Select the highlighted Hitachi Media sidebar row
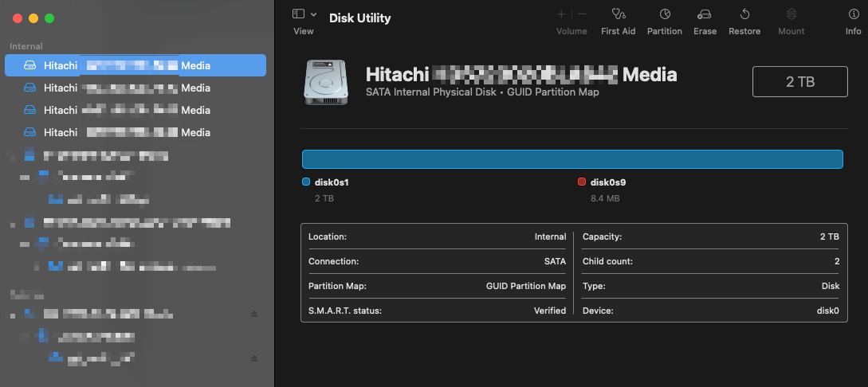 pyautogui.click(x=136, y=65)
